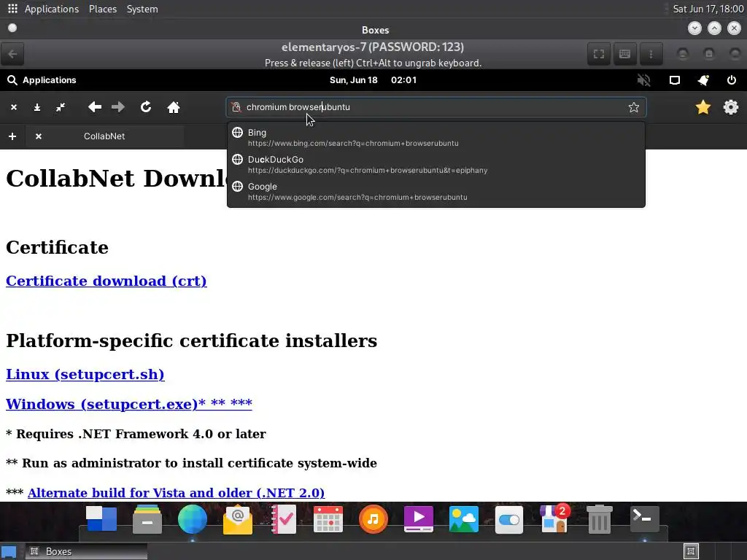Click the unmaximize arrows icon
Viewport: 747px width, 560px height.
coord(61,107)
